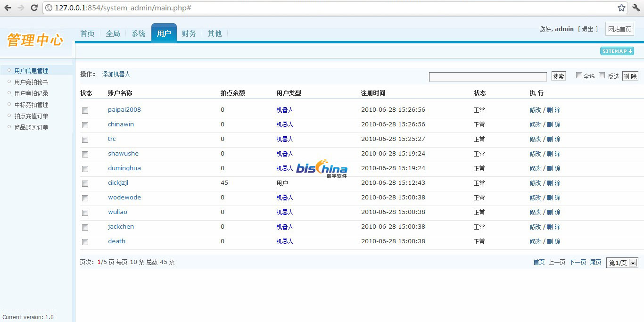Image resolution: width=644 pixels, height=322 pixels.
Task: Open the ciickjzjl account link
Action: pyautogui.click(x=118, y=183)
